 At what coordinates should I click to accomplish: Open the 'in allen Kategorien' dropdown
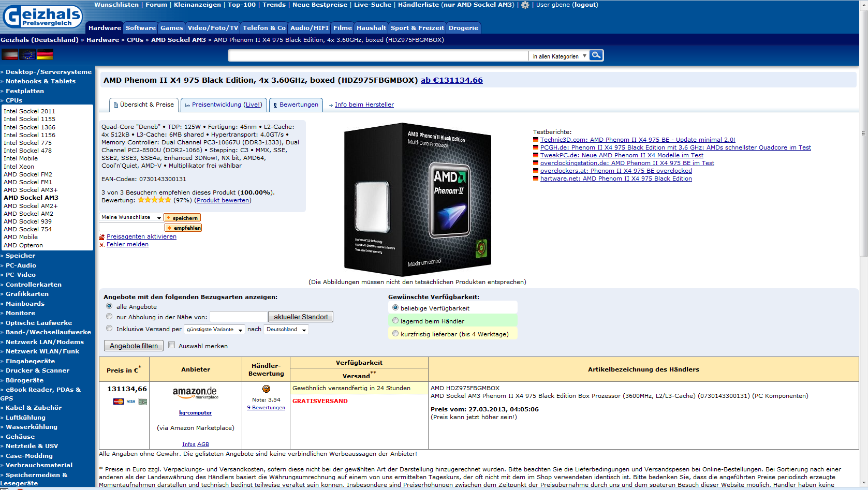(x=559, y=56)
